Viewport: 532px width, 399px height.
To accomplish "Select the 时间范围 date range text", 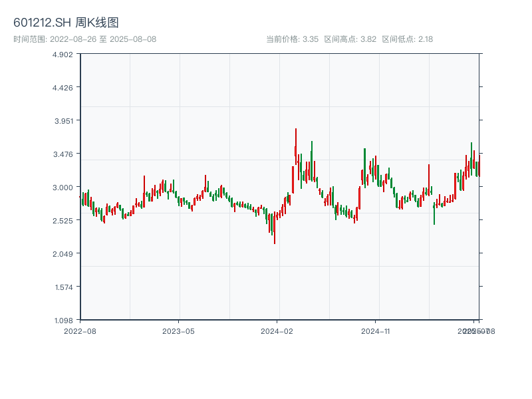I will (84, 39).
